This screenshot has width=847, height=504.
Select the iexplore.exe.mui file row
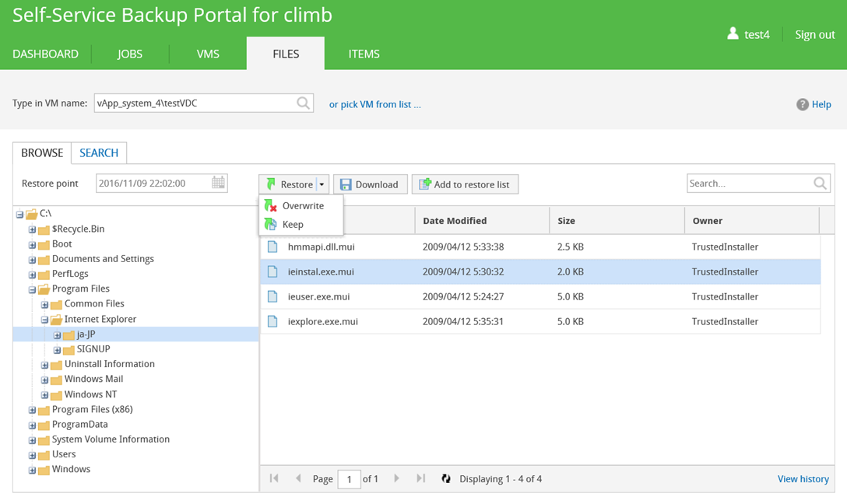coord(467,321)
